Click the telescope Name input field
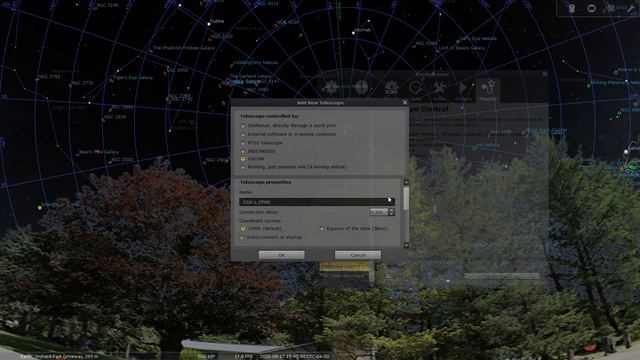640x360 pixels. tap(317, 202)
